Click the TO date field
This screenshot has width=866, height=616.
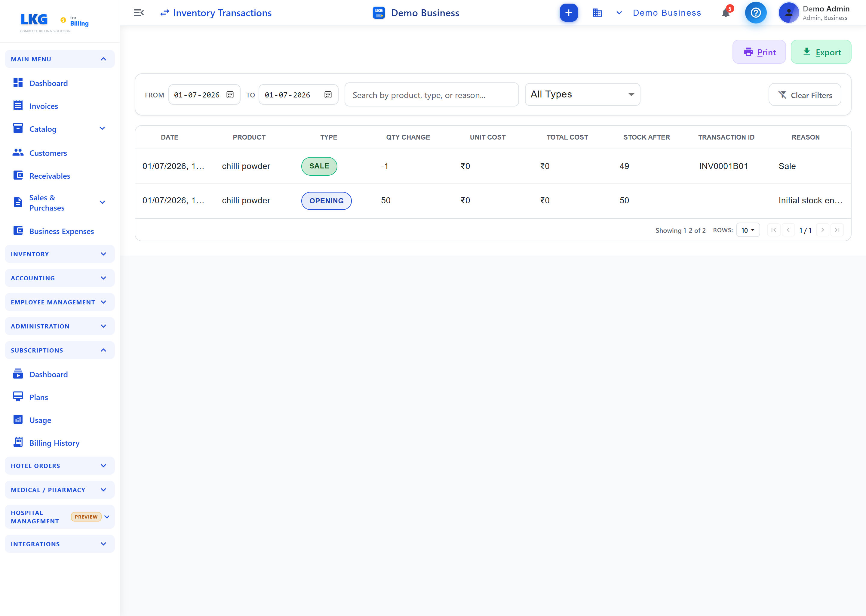(x=298, y=95)
